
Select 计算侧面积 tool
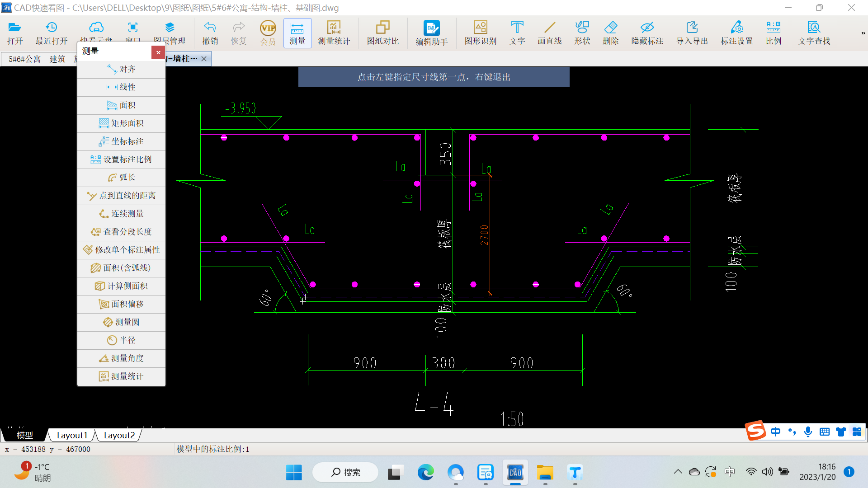(x=122, y=286)
